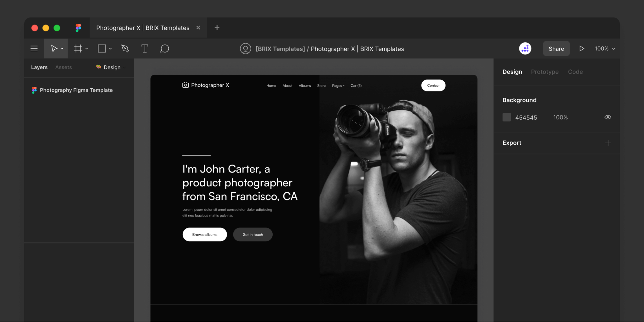This screenshot has height=322, width=644.
Task: Switch to the Prototype tab
Action: coord(545,72)
